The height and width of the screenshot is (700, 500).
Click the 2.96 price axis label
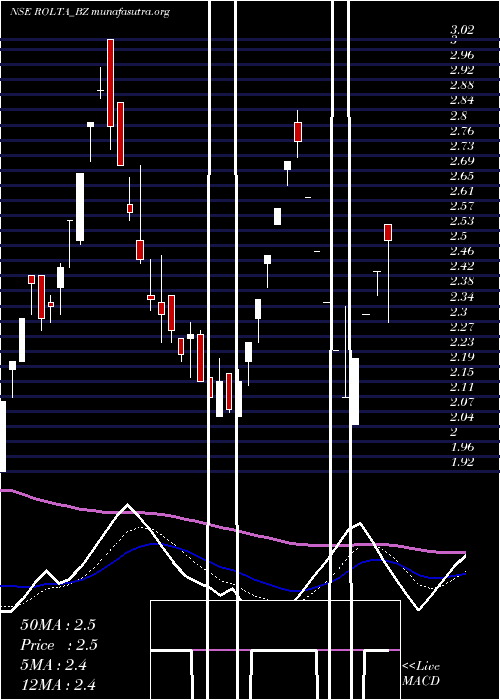coord(462,55)
